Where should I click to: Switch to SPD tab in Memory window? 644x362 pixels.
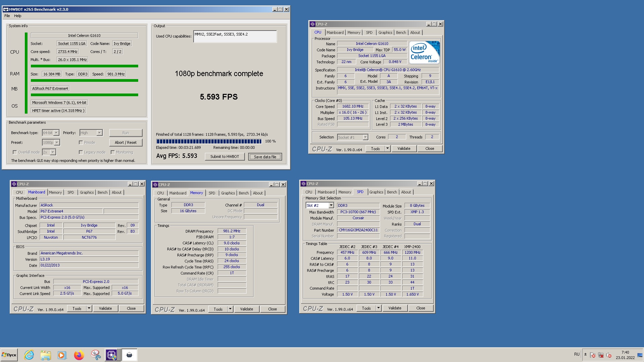point(212,193)
